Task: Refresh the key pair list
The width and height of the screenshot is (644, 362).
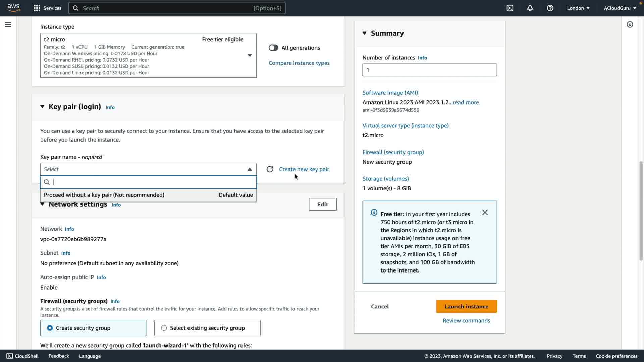Action: coord(270,169)
